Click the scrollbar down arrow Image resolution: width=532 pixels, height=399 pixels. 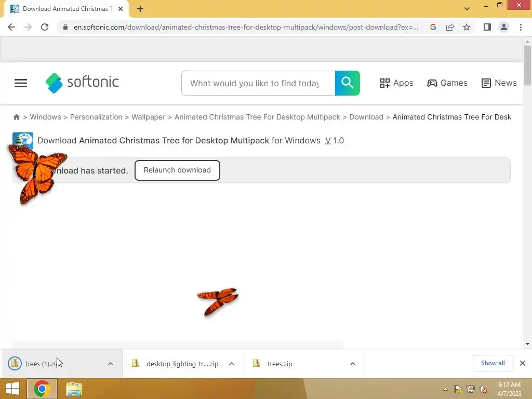(527, 344)
